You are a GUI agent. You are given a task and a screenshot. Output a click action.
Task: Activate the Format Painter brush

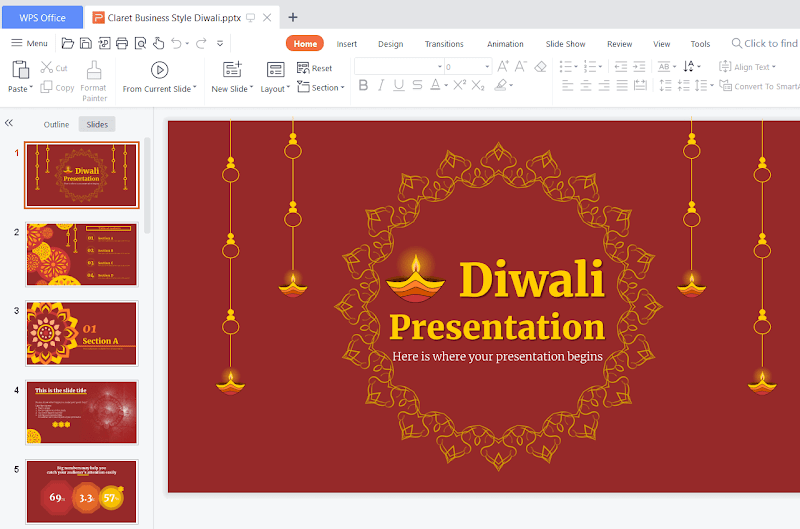tap(94, 70)
